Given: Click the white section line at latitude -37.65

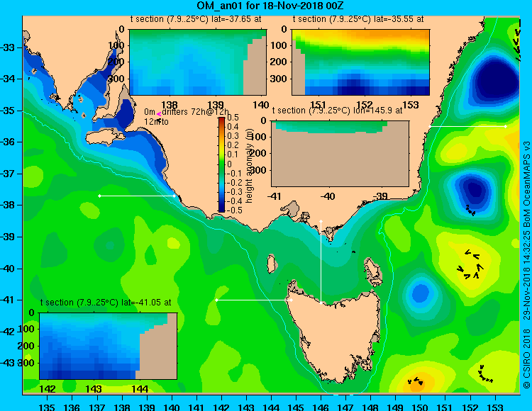Looking at the screenshot, I should pyautogui.click(x=137, y=196).
